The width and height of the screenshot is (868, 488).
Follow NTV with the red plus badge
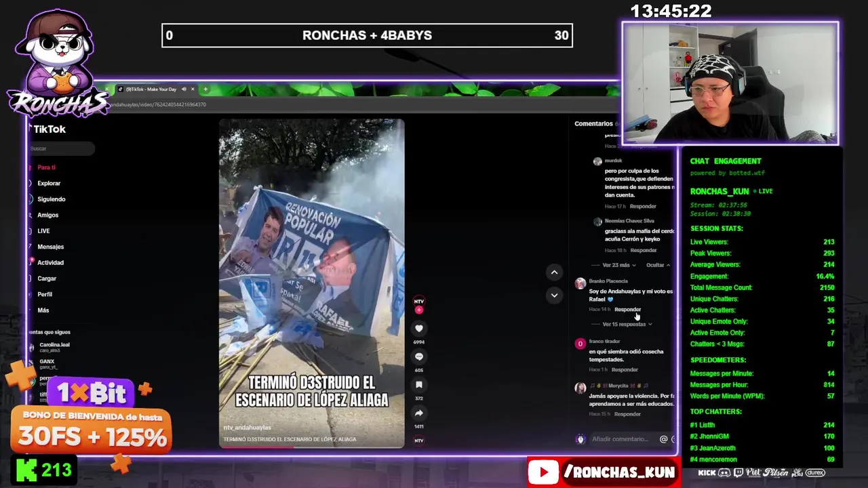point(418,310)
